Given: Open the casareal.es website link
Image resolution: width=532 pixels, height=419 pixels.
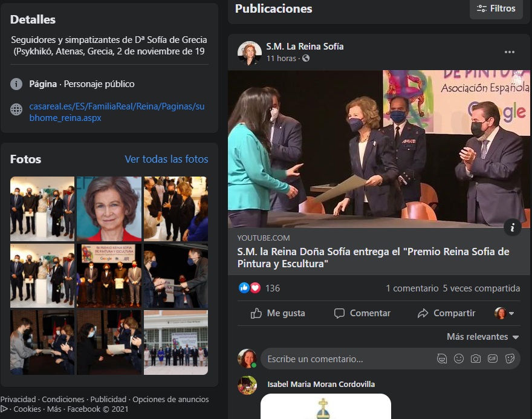Looking at the screenshot, I should click(117, 112).
